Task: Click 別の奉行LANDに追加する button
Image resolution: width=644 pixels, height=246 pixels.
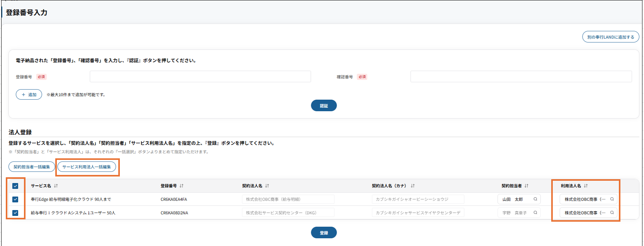Action: tap(610, 37)
